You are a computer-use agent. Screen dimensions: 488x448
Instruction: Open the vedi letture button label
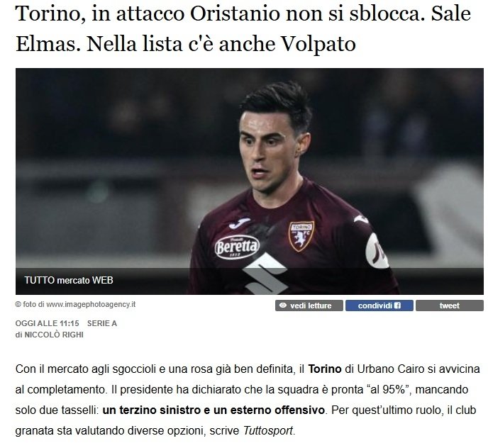311,306
